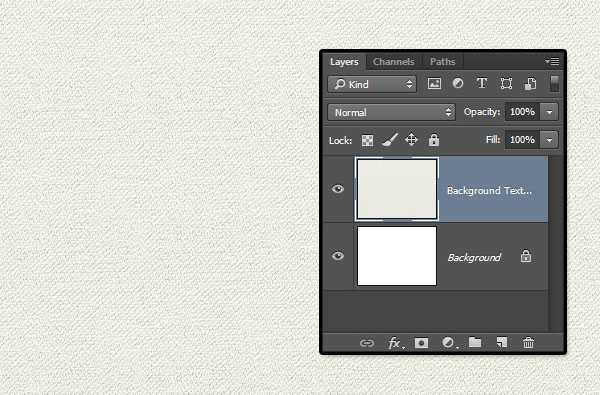Filter layers by pixel layer icon
This screenshot has width=600, height=395.
point(434,83)
